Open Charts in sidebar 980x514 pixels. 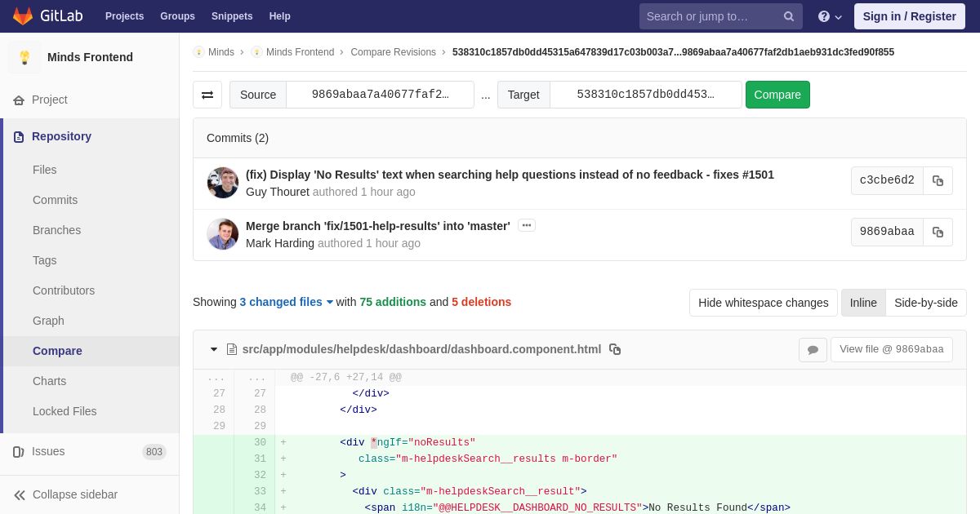(x=49, y=381)
